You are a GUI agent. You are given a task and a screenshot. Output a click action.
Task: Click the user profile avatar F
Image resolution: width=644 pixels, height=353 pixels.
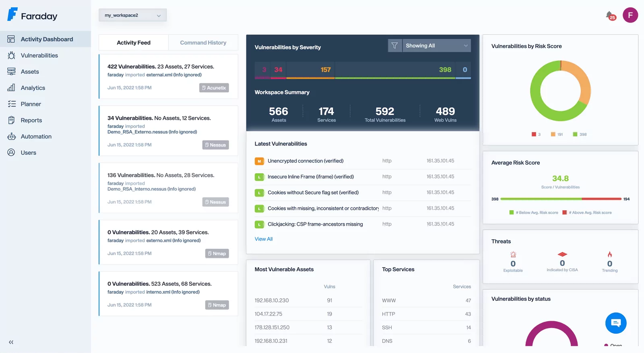630,15
